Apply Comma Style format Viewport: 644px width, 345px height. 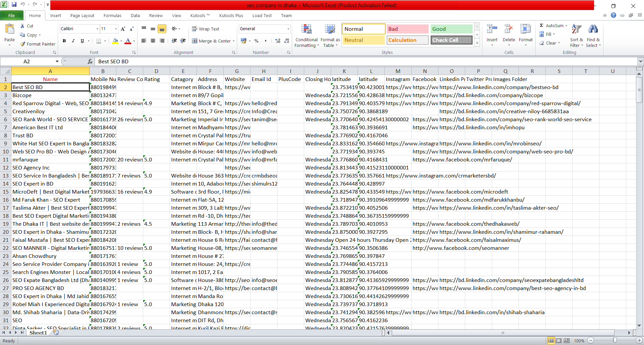click(x=265, y=41)
